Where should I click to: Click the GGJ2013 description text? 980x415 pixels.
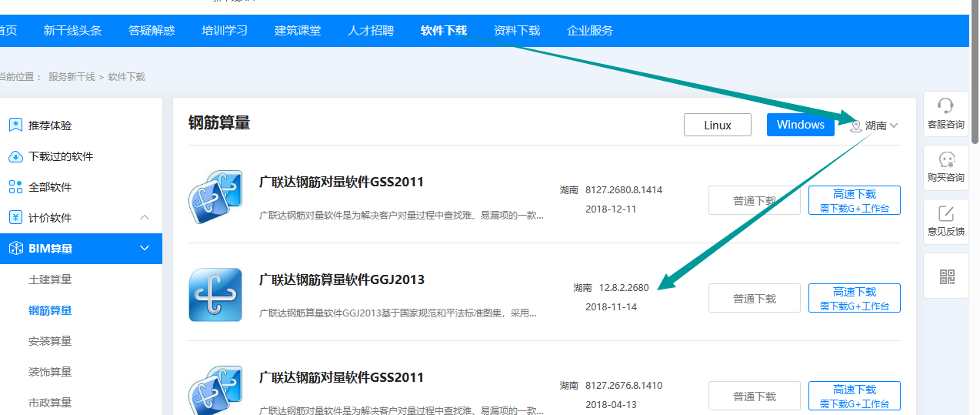[398, 313]
